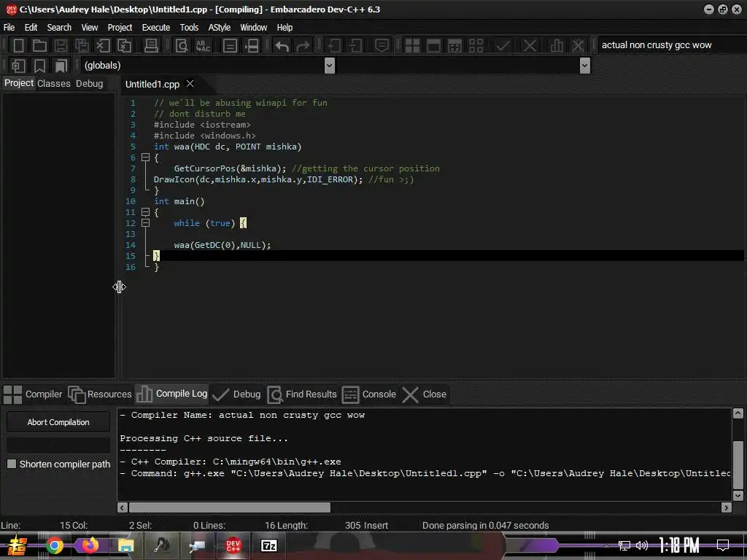Click the Unindent toolbar icon
The image size is (747, 560).
click(x=355, y=46)
